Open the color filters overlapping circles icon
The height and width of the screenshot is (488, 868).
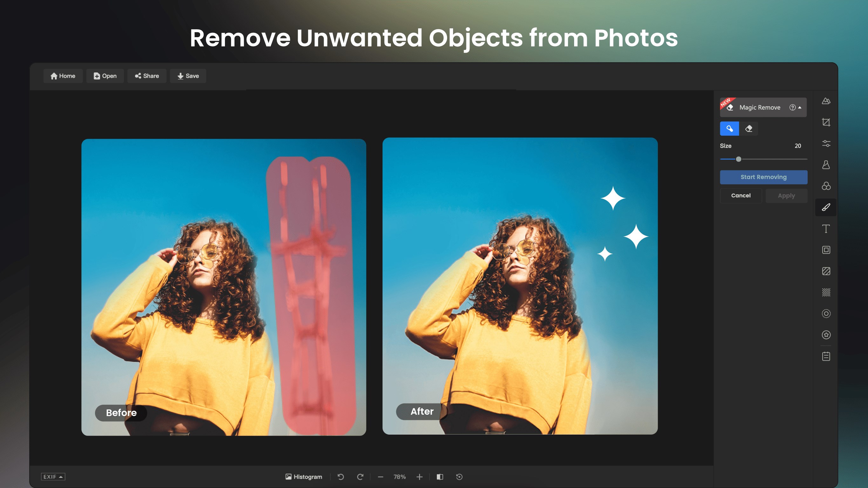[x=826, y=186]
